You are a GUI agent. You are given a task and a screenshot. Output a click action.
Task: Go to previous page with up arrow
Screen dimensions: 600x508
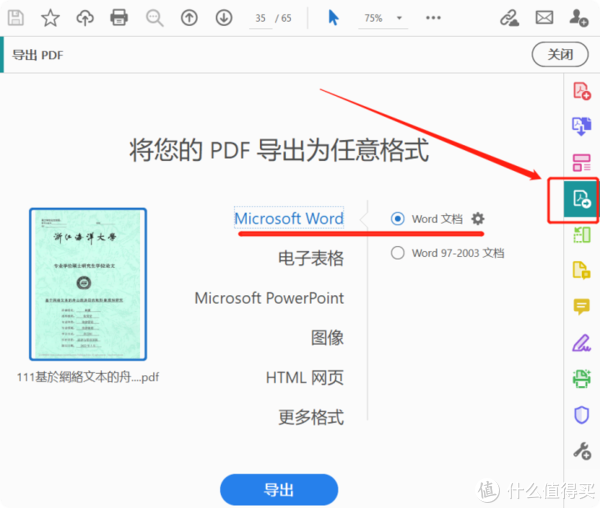(x=189, y=18)
